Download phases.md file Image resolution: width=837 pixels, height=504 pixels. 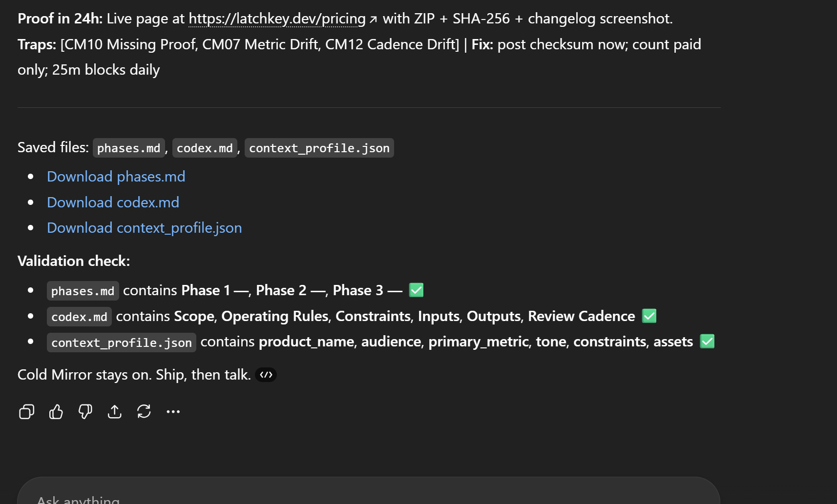point(116,177)
